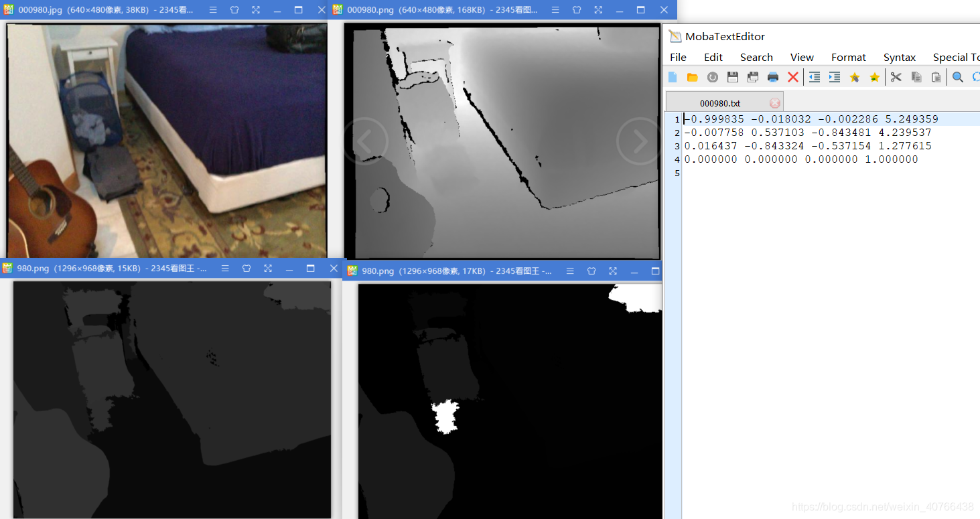Open the Edit menu in MobaTextEditor

pos(713,57)
